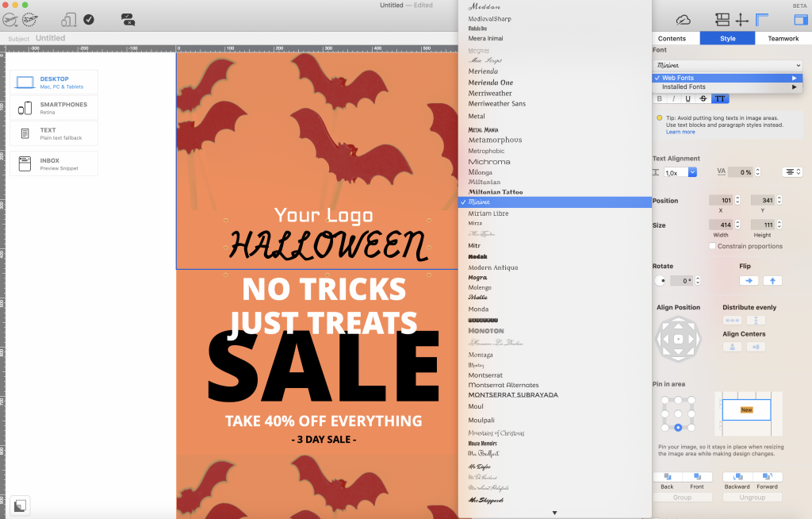Click the Ungroup button
812x519 pixels.
click(x=753, y=498)
